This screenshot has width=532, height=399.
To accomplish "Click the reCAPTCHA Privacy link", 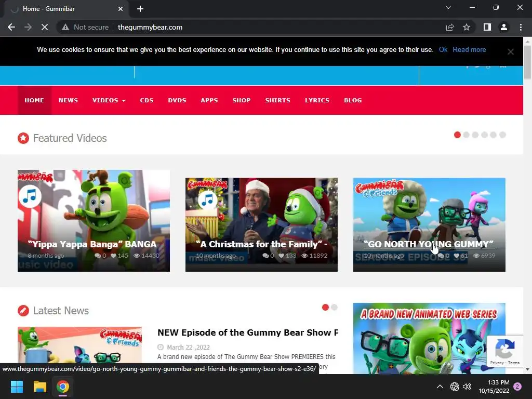I will click(497, 363).
